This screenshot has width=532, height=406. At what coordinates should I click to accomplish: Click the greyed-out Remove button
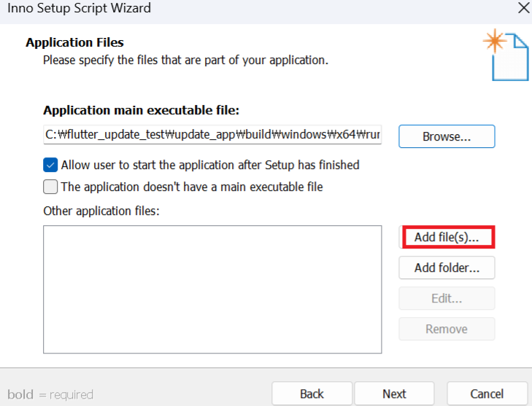[447, 329]
